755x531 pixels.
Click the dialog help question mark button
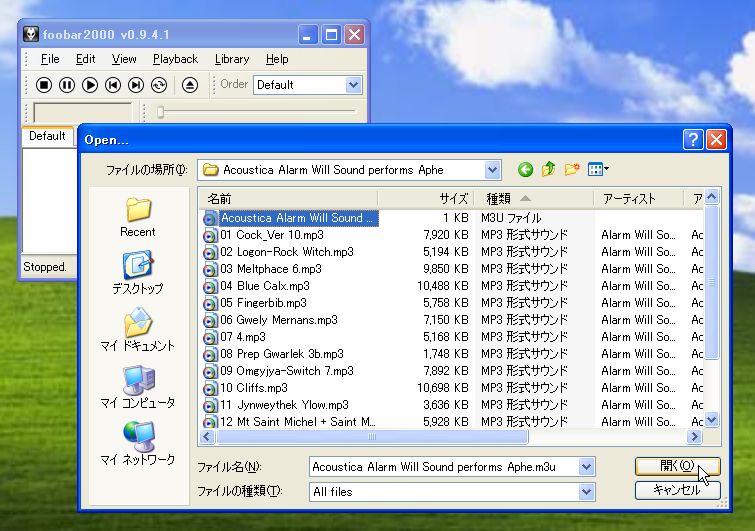tap(693, 140)
